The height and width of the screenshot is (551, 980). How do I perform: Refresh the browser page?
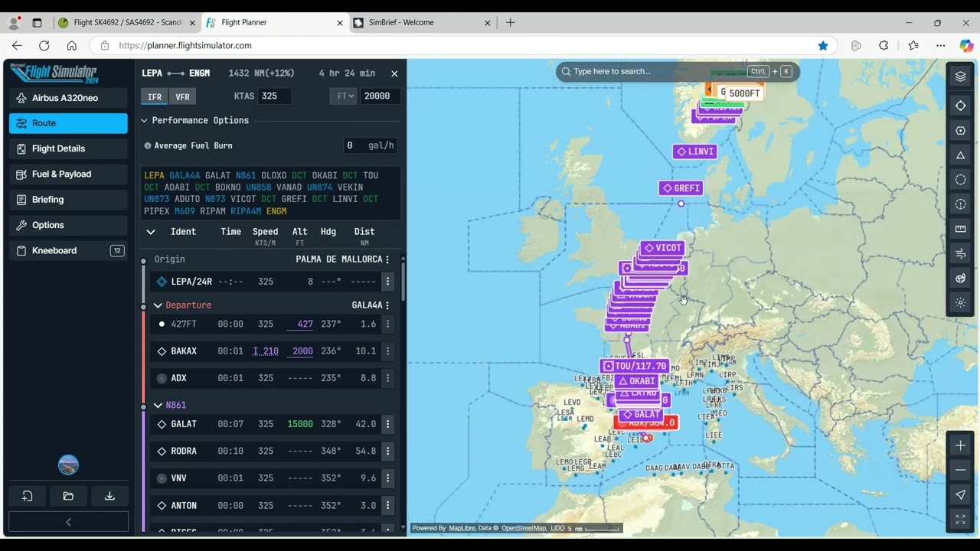(44, 46)
